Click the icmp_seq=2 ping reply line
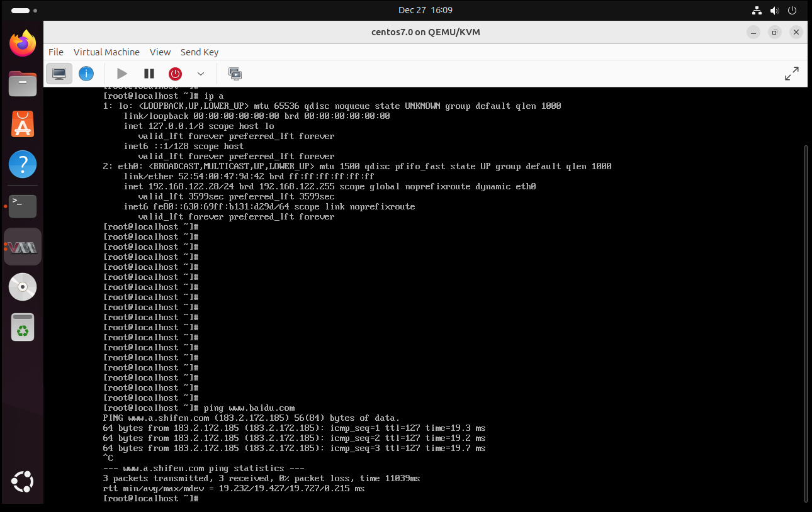Image resolution: width=812 pixels, height=512 pixels. tap(294, 438)
